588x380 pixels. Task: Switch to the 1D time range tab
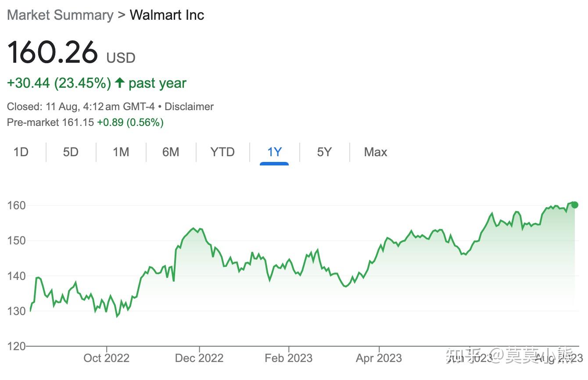coord(21,152)
